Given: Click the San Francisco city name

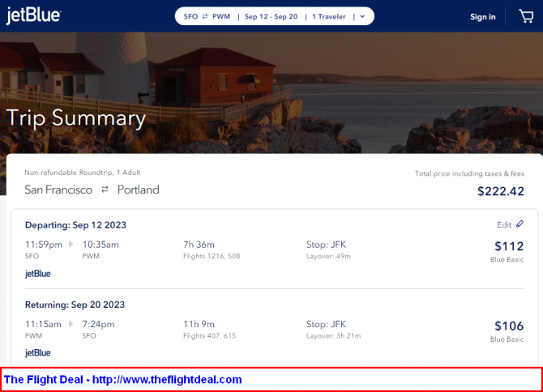Looking at the screenshot, I should pyautogui.click(x=58, y=190).
